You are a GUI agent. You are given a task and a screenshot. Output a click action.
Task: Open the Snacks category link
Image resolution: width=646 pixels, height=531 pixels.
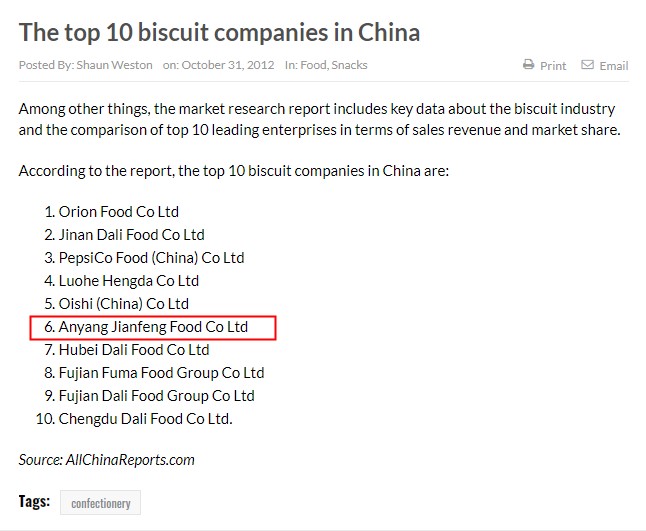(349, 65)
